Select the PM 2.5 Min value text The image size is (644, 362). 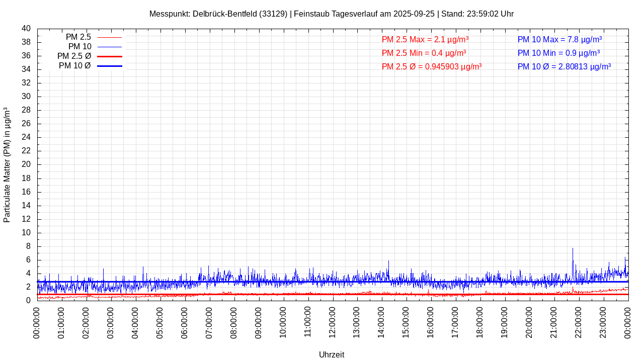[x=424, y=53]
